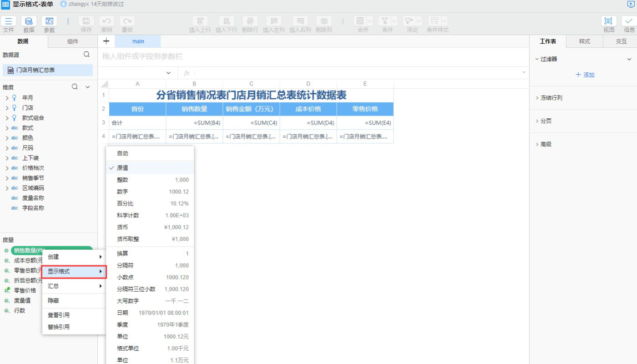Click the 添加 button to add a filter
This screenshot has width=637, height=364.
click(x=585, y=75)
